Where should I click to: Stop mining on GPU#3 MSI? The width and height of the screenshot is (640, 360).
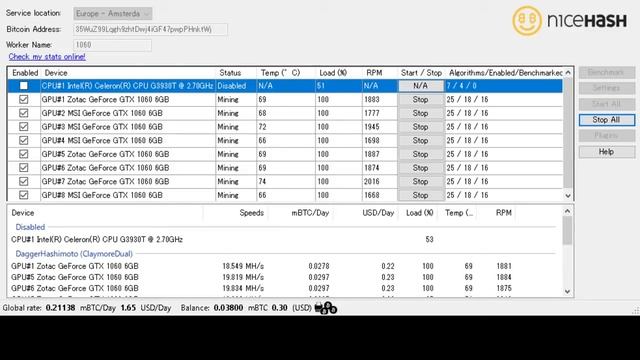pos(420,127)
